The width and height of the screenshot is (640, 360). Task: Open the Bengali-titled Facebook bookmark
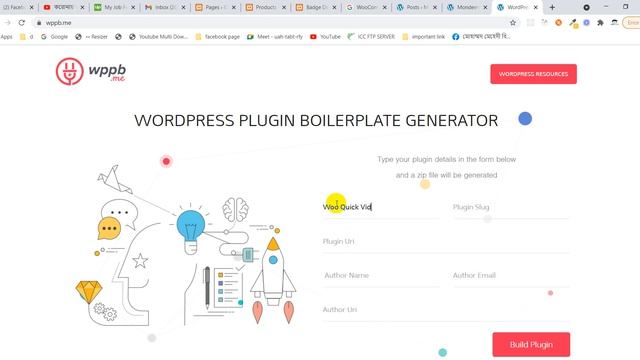click(x=481, y=37)
